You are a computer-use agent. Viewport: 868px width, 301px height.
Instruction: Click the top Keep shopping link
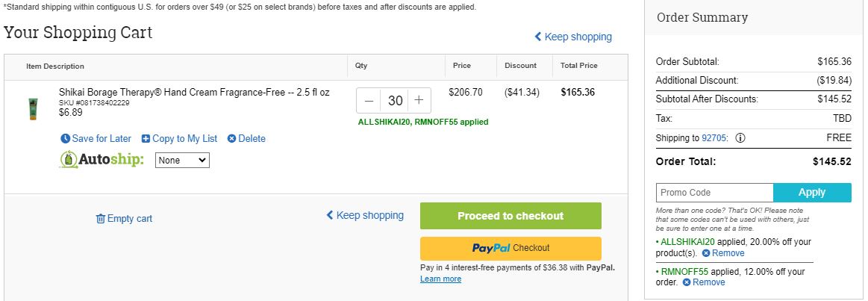click(573, 37)
